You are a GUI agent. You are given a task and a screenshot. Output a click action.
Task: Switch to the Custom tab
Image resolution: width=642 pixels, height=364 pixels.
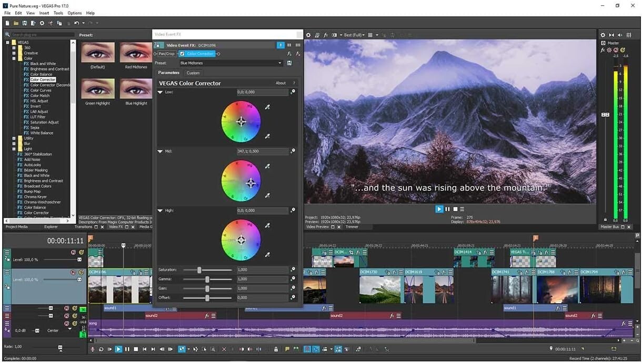pos(193,73)
